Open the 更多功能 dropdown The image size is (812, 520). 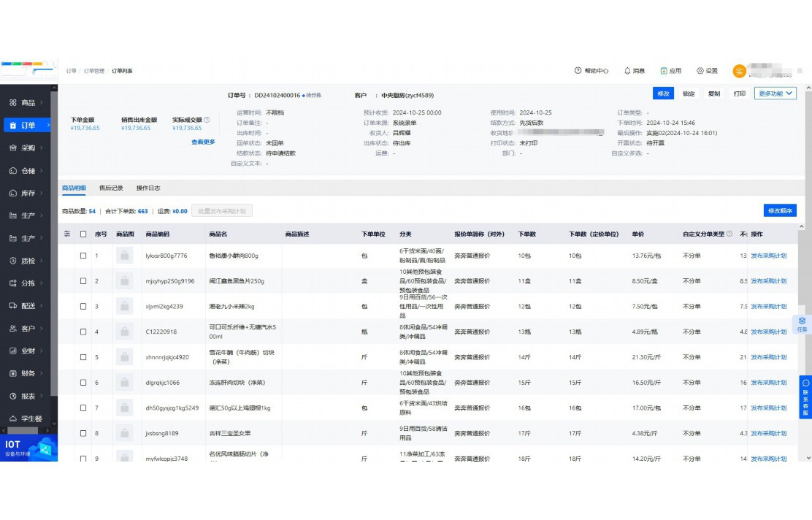775,93
